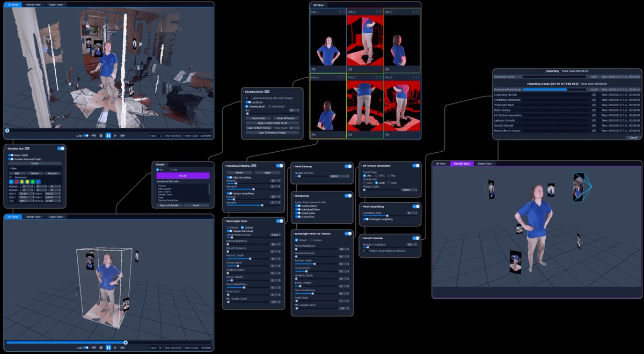Enable the Use Brush toggle
This screenshot has width=644, height=354.
click(248, 102)
